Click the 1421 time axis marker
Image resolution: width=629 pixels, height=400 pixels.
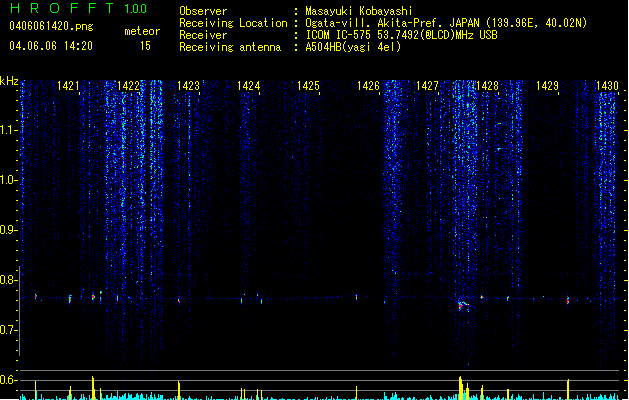tap(68, 86)
